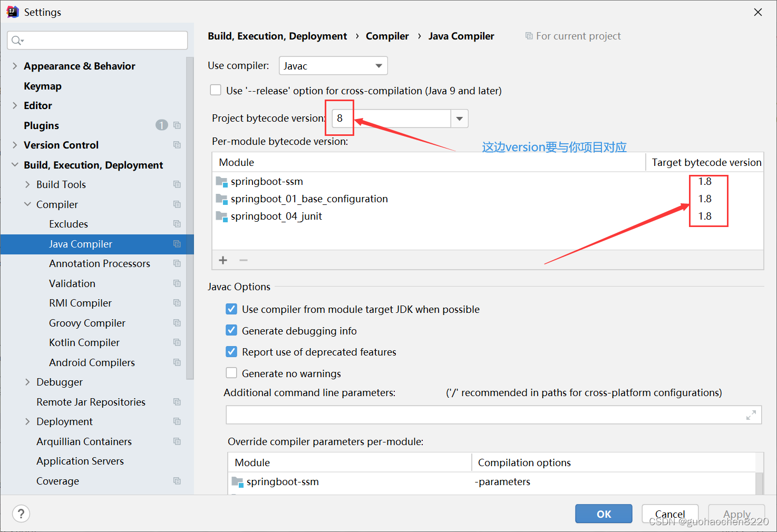
Task: Click the project-level icon beside Java Compiler
Action: (177, 244)
